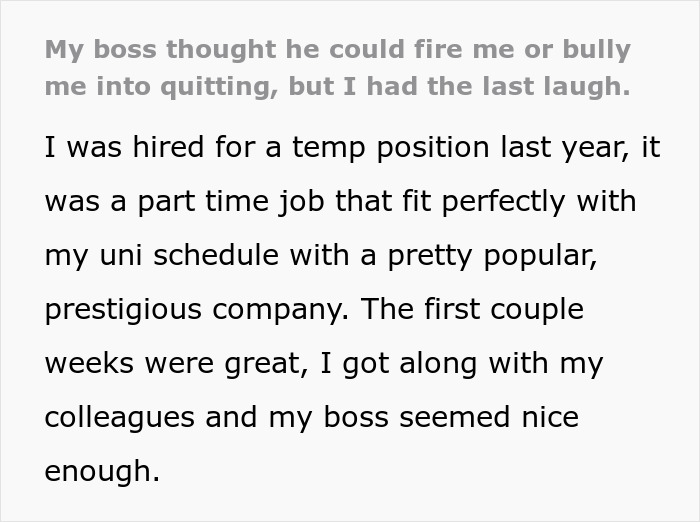700x522 pixels.
Task: Click the word 'weeks' in the body text
Action: coord(89,363)
